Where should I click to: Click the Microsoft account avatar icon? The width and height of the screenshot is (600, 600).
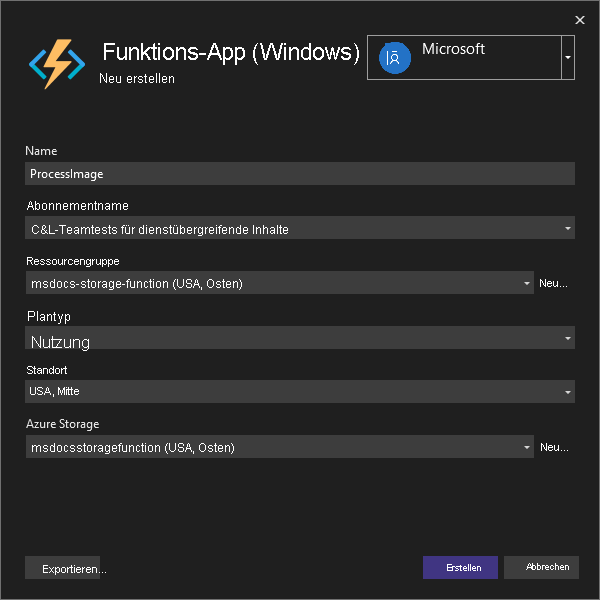point(395,58)
